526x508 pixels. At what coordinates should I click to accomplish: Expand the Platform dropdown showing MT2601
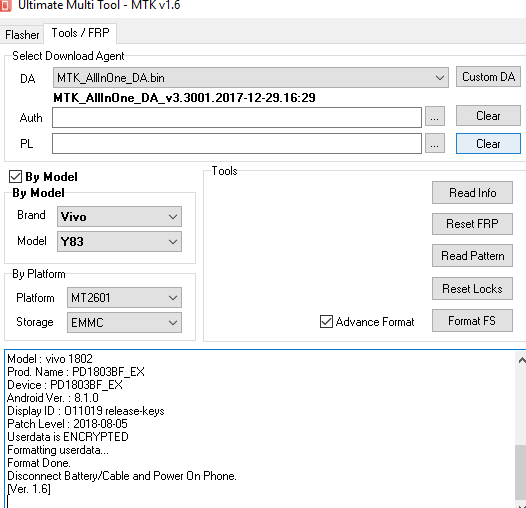click(x=124, y=297)
